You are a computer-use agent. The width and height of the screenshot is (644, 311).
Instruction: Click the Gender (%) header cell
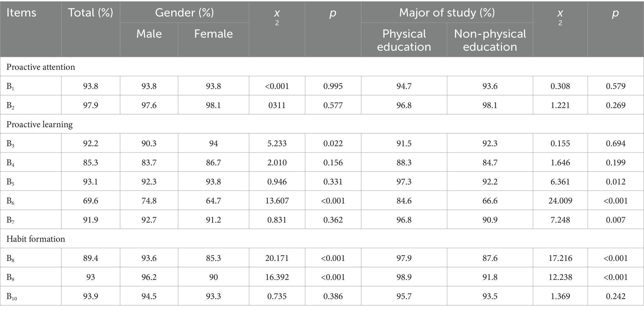[x=184, y=13]
